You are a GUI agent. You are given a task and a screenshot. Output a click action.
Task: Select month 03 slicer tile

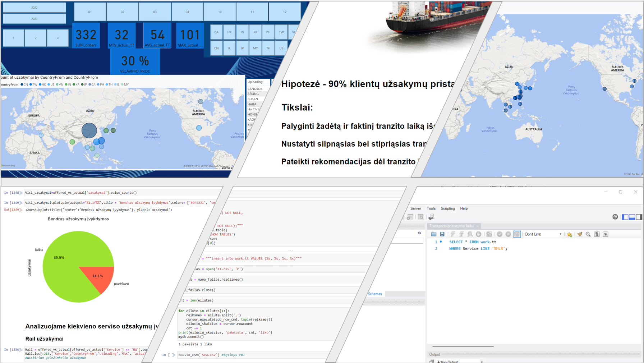tap(155, 12)
